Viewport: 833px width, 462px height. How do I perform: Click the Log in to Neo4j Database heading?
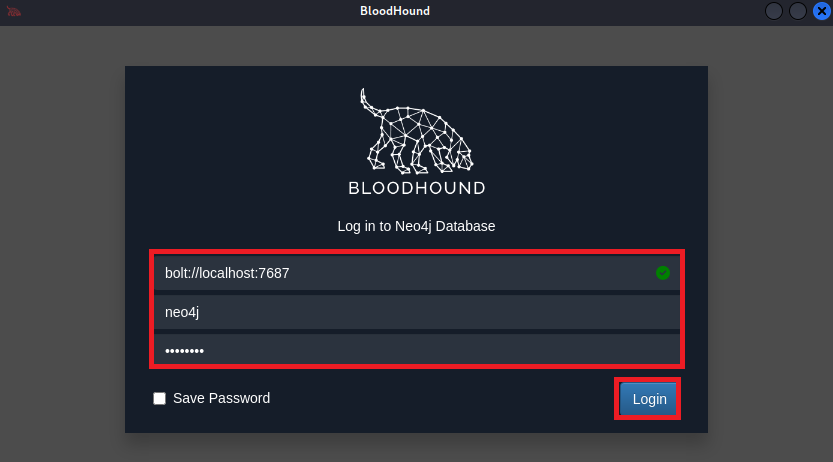416,226
